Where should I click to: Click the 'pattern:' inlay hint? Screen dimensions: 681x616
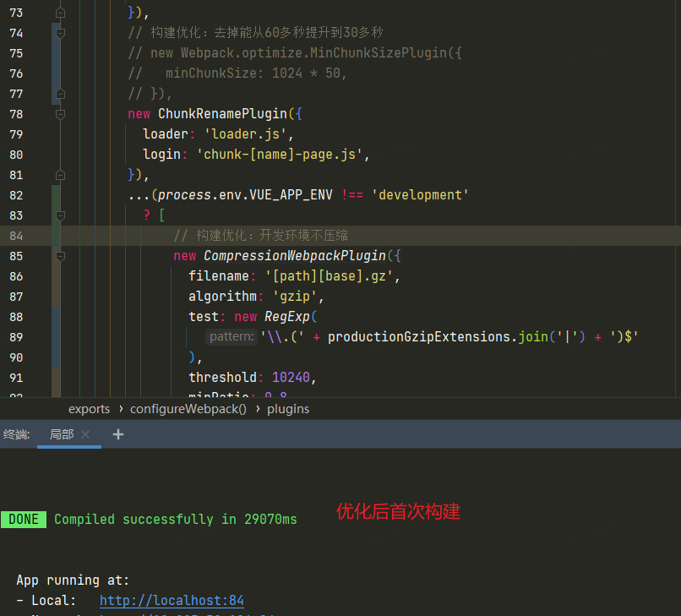click(232, 336)
